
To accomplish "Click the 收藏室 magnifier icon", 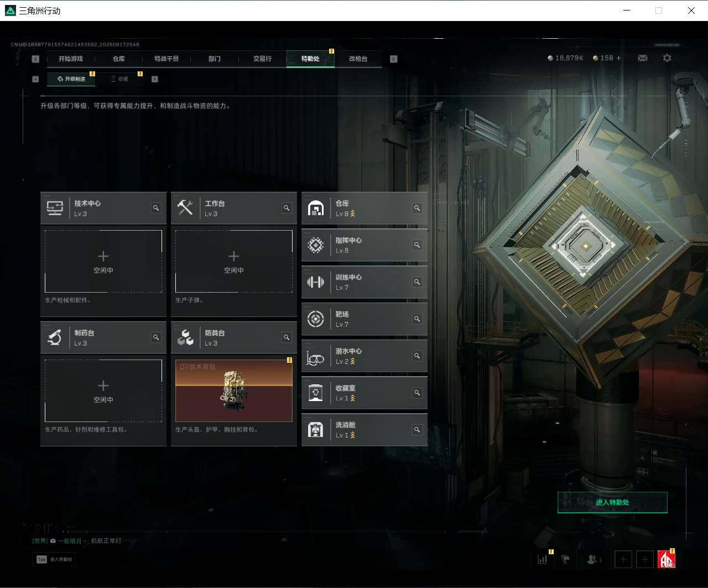I will (x=417, y=393).
